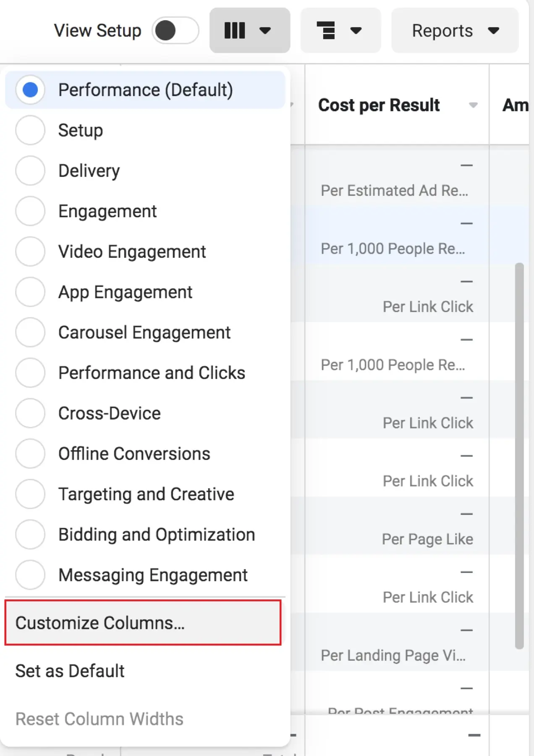The height and width of the screenshot is (756, 534).
Task: Click the vertical scrollbar in the table
Action: (519, 455)
